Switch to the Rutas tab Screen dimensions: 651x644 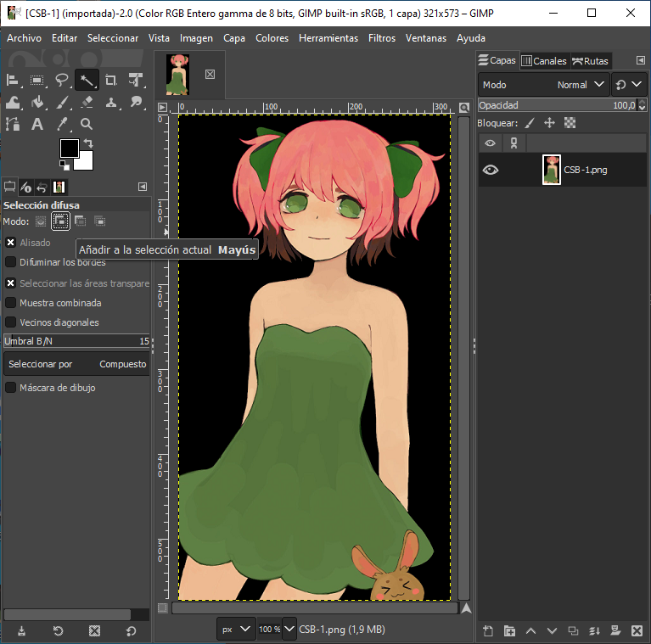(591, 61)
